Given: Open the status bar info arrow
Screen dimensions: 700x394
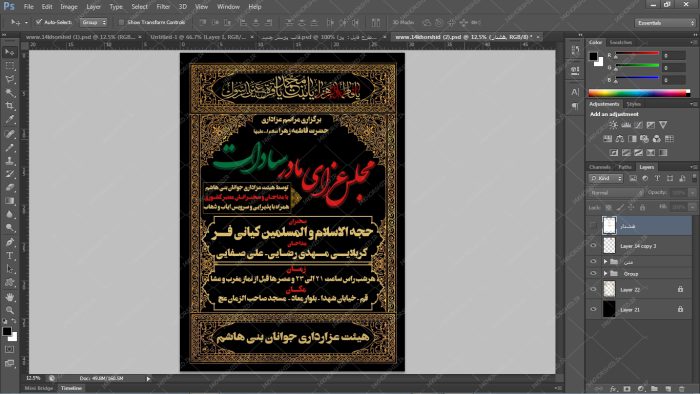Looking at the screenshot, I should (148, 378).
